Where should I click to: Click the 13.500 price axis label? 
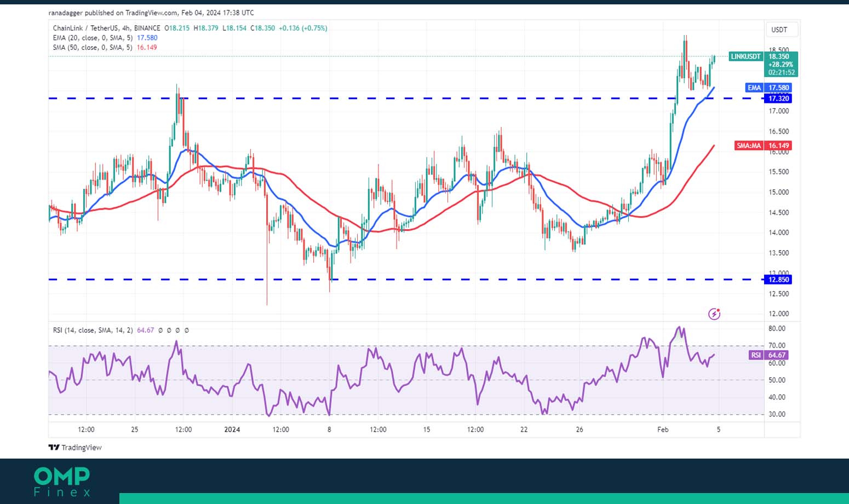pyautogui.click(x=779, y=253)
